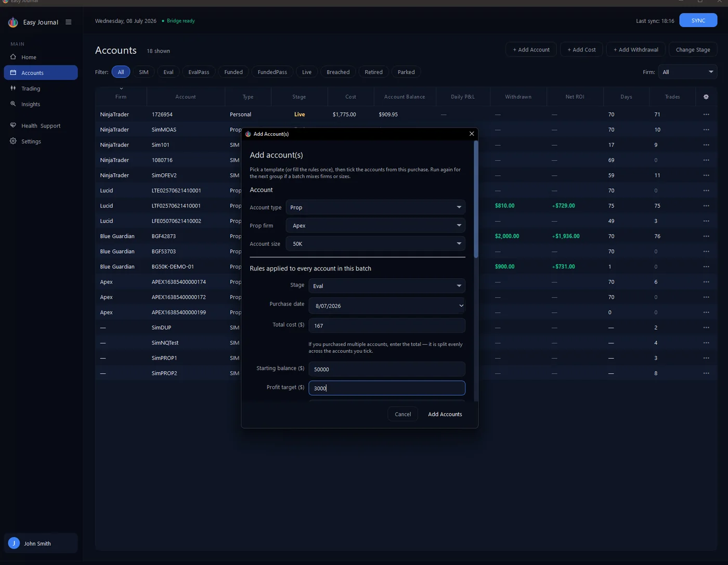Toggle the sidebar hamburger menu icon

[x=68, y=22]
